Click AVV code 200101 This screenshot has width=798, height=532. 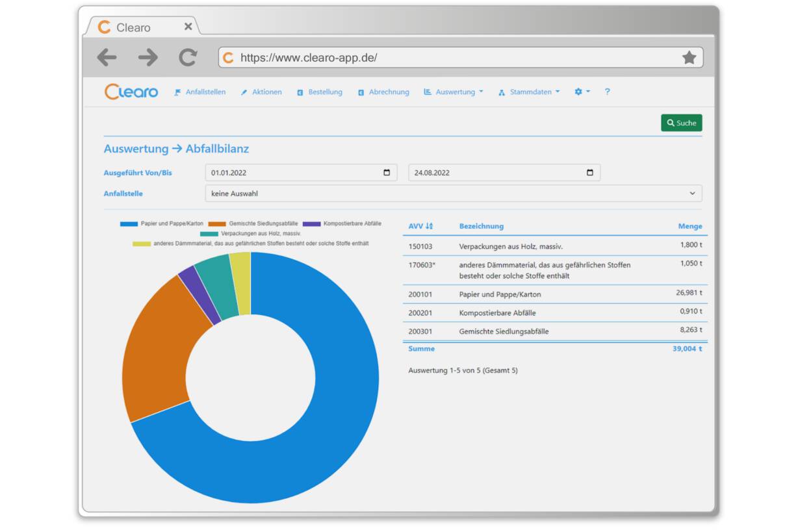point(420,294)
